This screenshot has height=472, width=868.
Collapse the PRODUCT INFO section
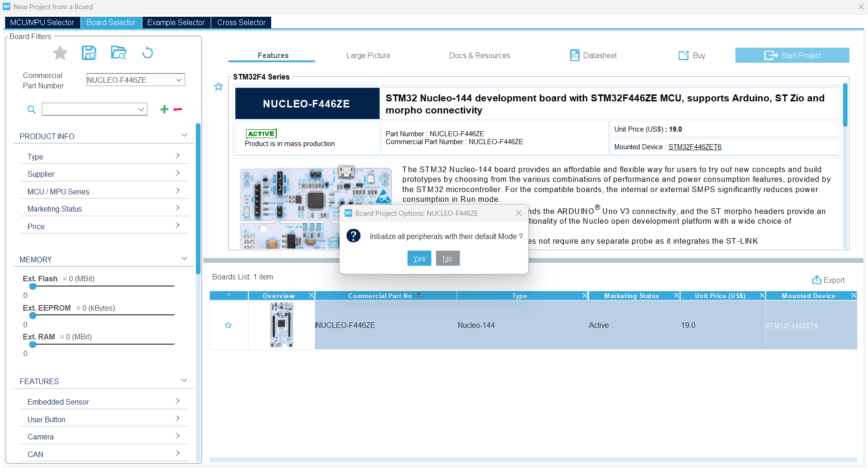pos(184,136)
